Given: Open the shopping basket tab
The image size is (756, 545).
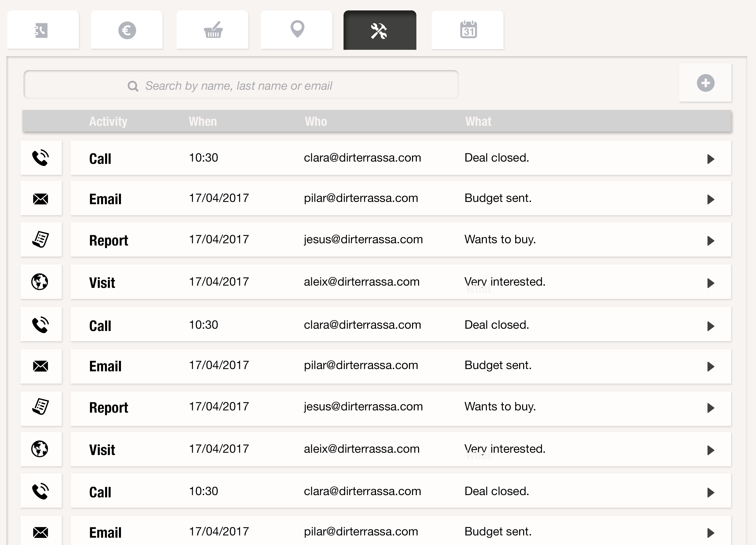Looking at the screenshot, I should click(x=212, y=30).
